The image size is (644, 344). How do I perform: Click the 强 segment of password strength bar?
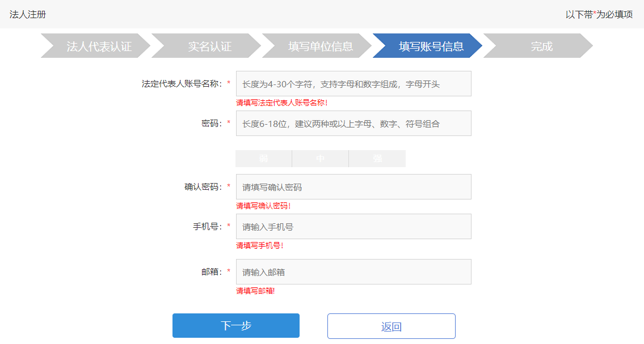point(377,158)
